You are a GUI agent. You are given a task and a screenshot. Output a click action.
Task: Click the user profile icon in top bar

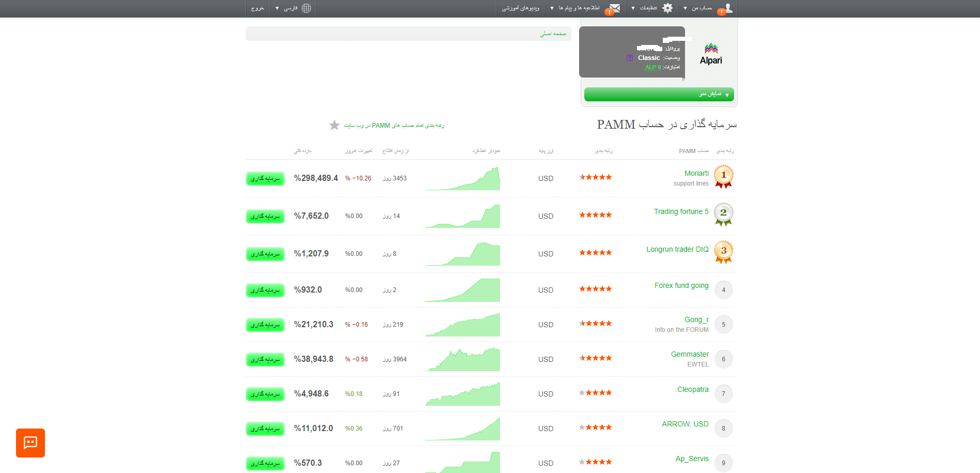[728, 8]
